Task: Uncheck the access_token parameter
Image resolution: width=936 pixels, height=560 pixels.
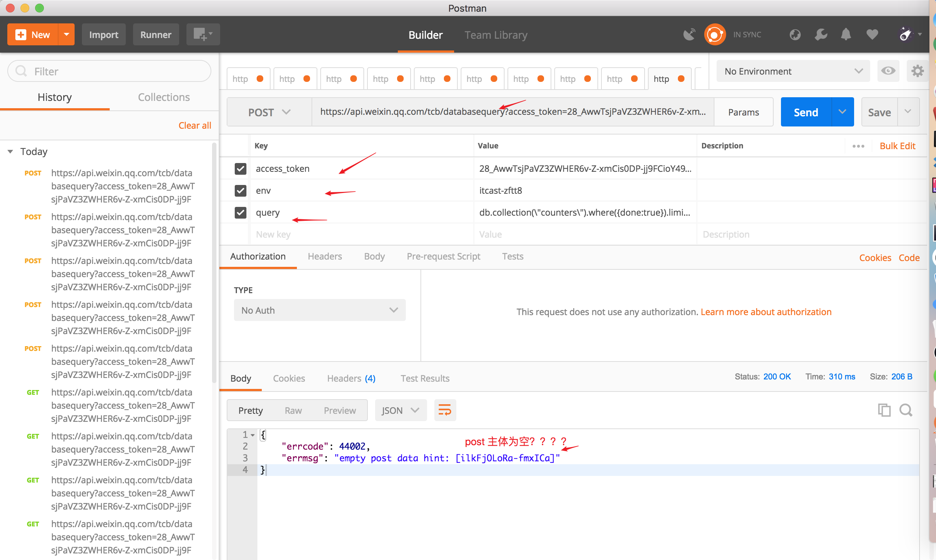Action: tap(241, 169)
